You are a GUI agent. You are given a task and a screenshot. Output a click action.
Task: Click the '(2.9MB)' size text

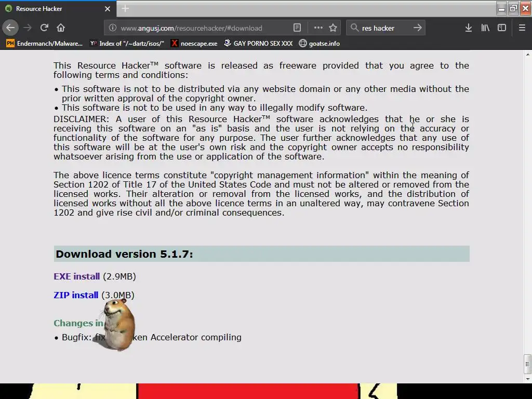(x=119, y=276)
